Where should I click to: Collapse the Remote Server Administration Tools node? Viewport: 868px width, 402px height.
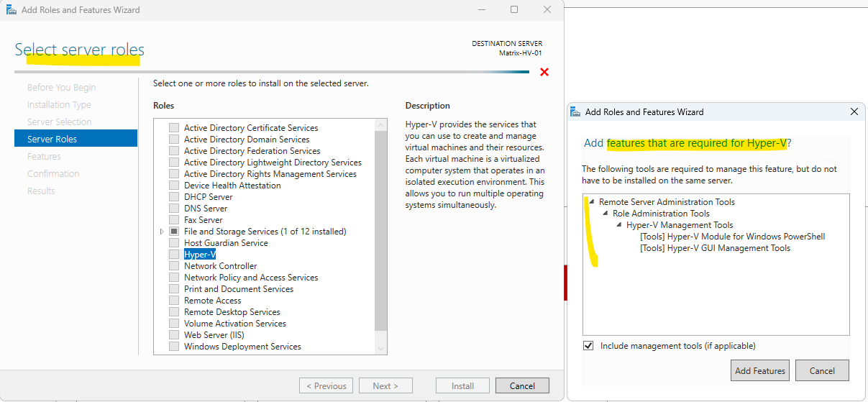[x=592, y=202]
